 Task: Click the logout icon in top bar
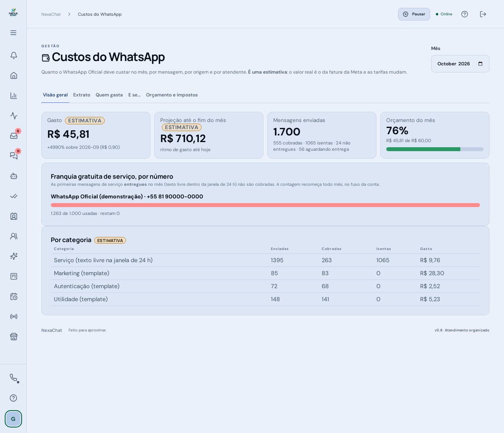point(483,14)
